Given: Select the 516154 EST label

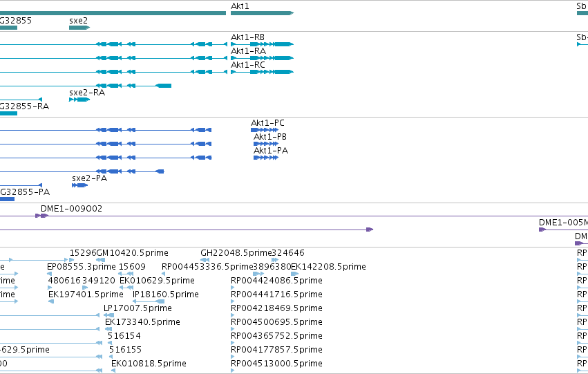Looking at the screenshot, I should tap(124, 336).
